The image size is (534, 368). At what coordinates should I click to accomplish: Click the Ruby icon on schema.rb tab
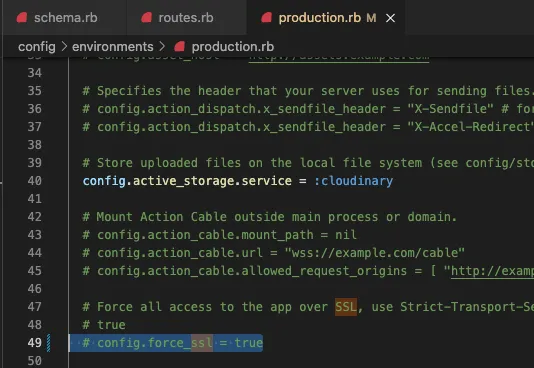point(22,18)
